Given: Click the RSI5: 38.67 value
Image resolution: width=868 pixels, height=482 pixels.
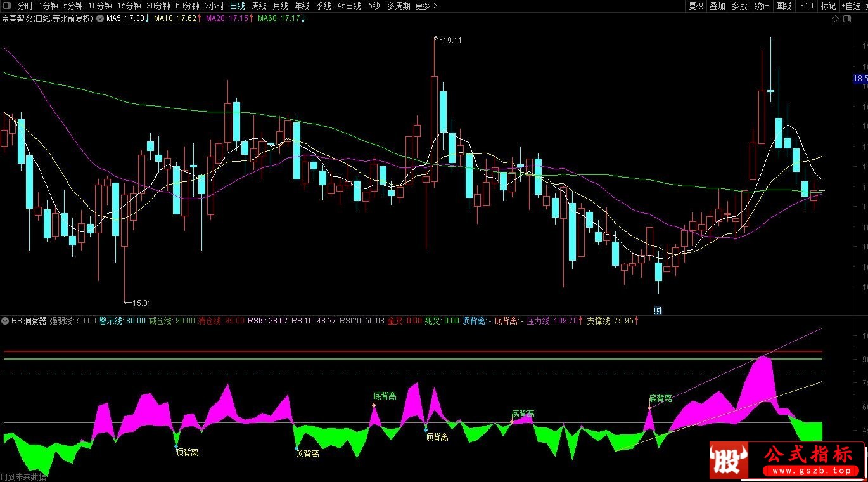Looking at the screenshot, I should [267, 321].
